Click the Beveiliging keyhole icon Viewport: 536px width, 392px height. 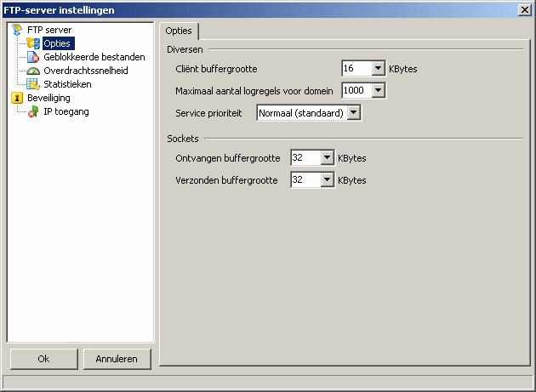point(17,98)
